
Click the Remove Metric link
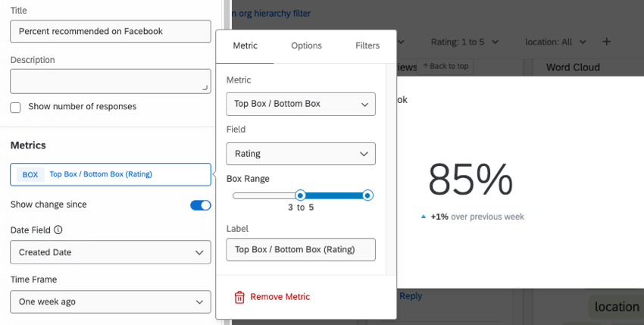(x=280, y=297)
